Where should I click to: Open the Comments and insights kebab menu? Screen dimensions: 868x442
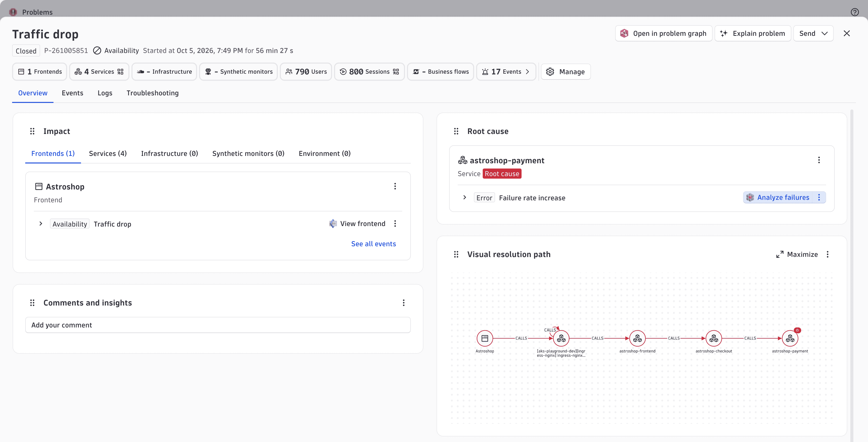[403, 303]
